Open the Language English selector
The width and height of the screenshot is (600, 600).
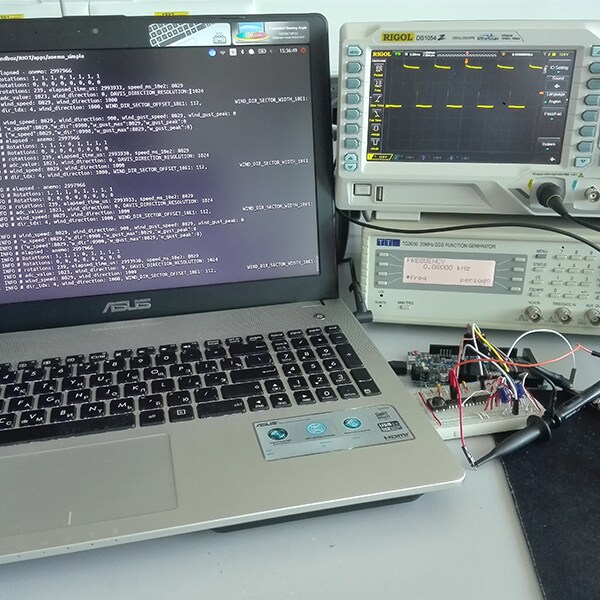(x=556, y=98)
